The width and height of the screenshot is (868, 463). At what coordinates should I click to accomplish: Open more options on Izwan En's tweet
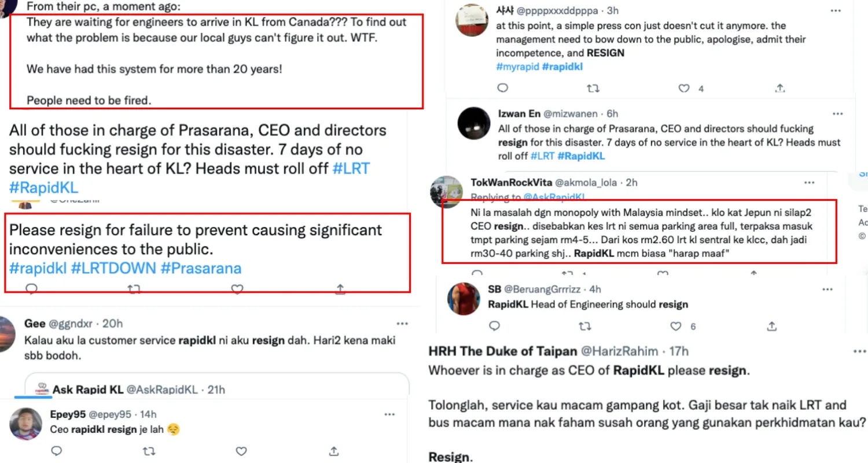(x=837, y=114)
